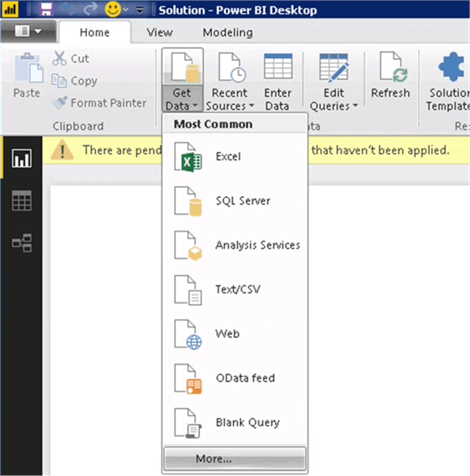Select SQL Server data source
The image size is (470, 476).
pos(235,201)
